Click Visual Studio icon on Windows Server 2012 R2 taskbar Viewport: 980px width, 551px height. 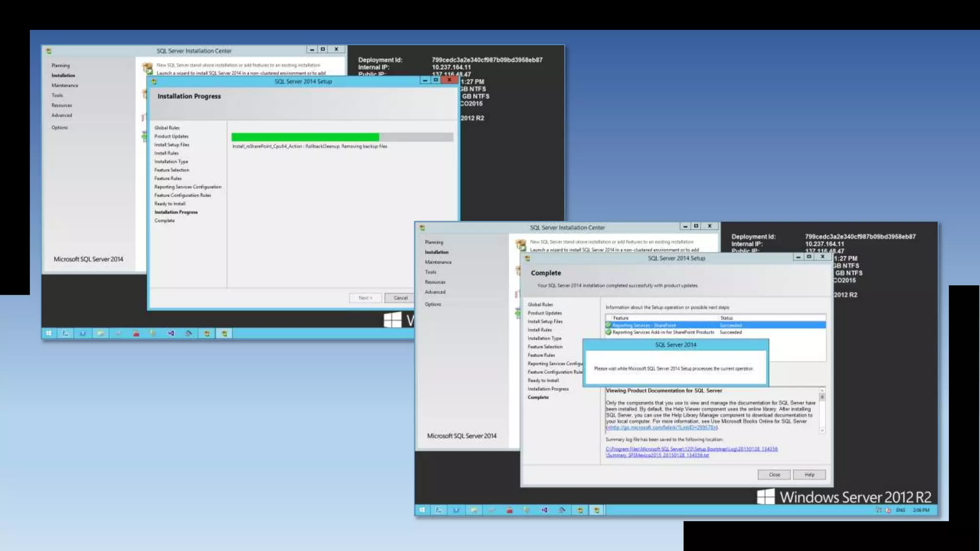point(544,510)
